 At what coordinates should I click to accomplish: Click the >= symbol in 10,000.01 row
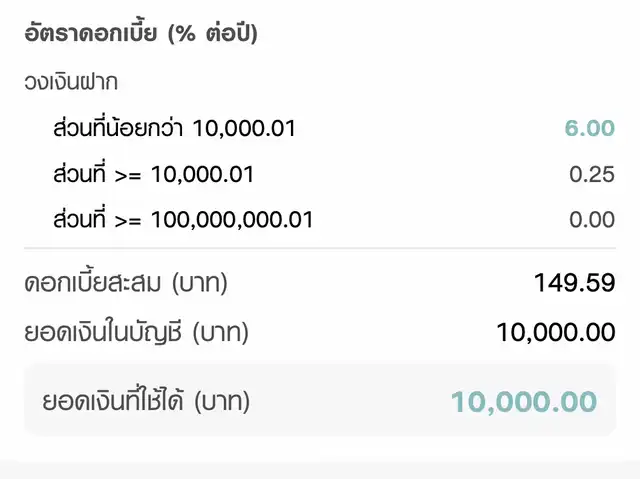click(128, 176)
